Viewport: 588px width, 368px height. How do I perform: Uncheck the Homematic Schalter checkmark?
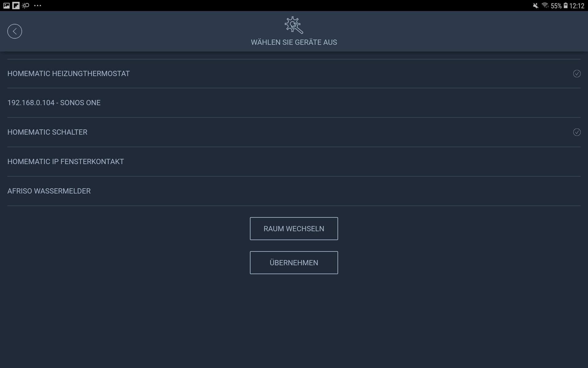click(577, 132)
